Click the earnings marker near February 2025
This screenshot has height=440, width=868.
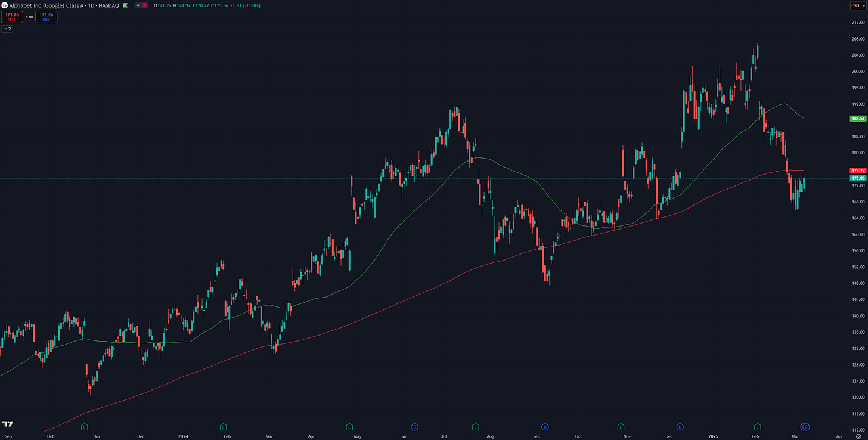tap(758, 427)
